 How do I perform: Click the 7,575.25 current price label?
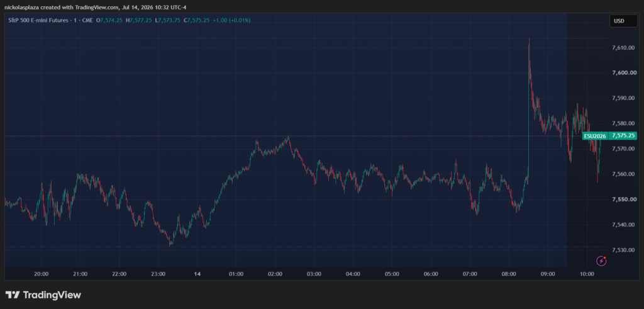pyautogui.click(x=623, y=135)
